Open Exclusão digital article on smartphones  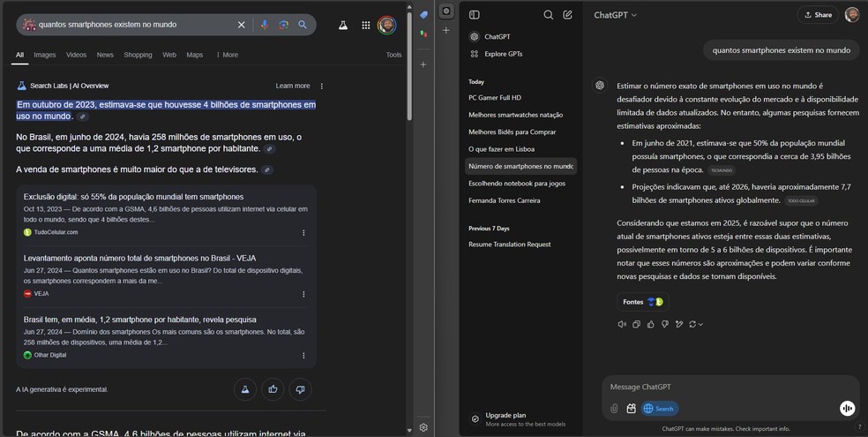pos(133,197)
